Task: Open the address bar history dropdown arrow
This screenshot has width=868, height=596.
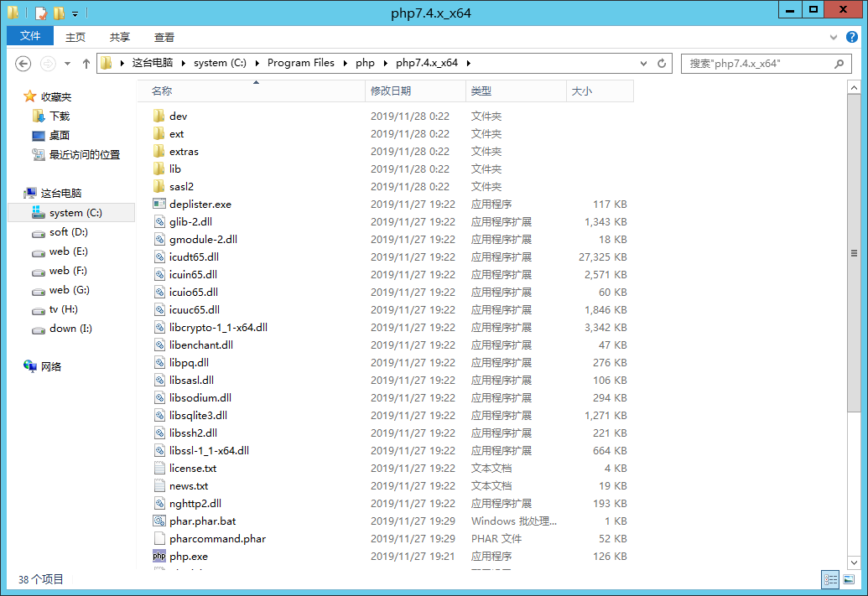Action: click(x=642, y=63)
